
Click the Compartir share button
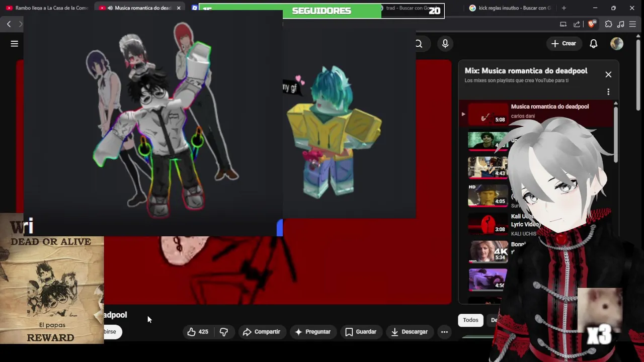click(261, 332)
